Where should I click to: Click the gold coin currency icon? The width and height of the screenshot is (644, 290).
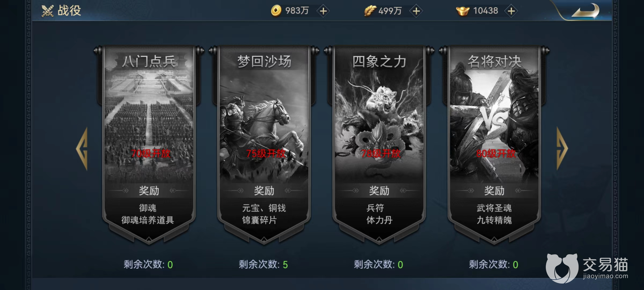pyautogui.click(x=276, y=11)
